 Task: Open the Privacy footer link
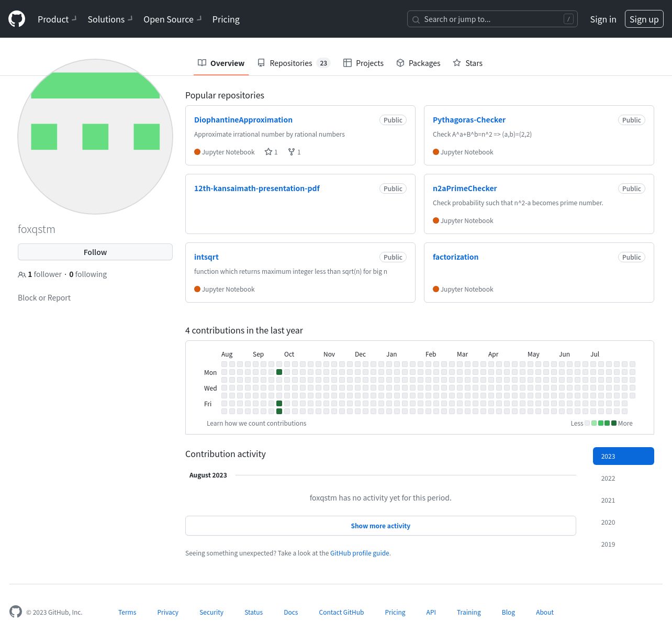point(168,612)
